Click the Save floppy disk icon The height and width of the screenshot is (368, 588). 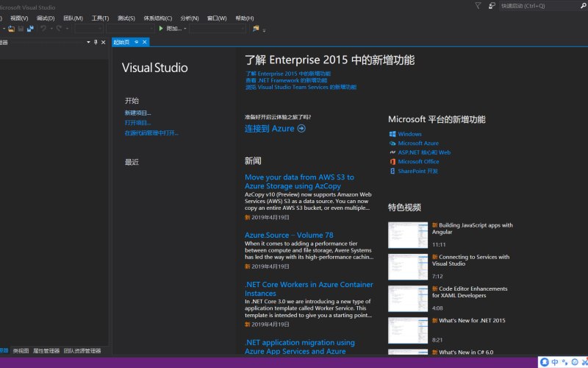tap(21, 29)
